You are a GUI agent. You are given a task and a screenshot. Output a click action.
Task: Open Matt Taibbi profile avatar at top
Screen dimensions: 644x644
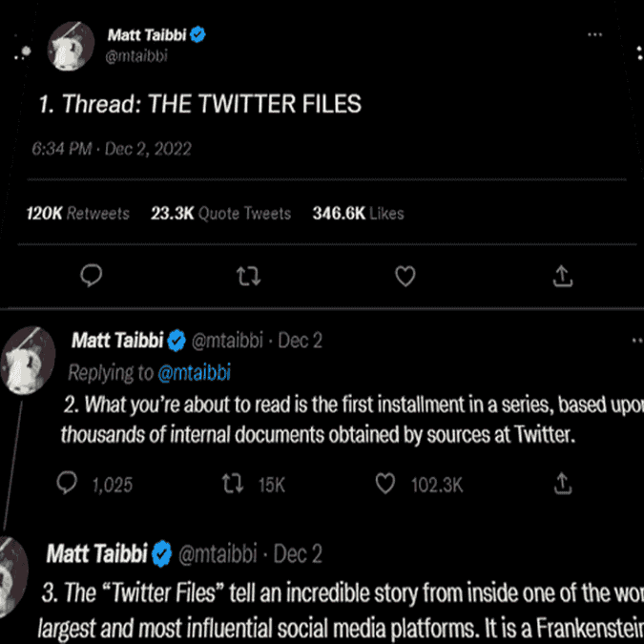69,48
